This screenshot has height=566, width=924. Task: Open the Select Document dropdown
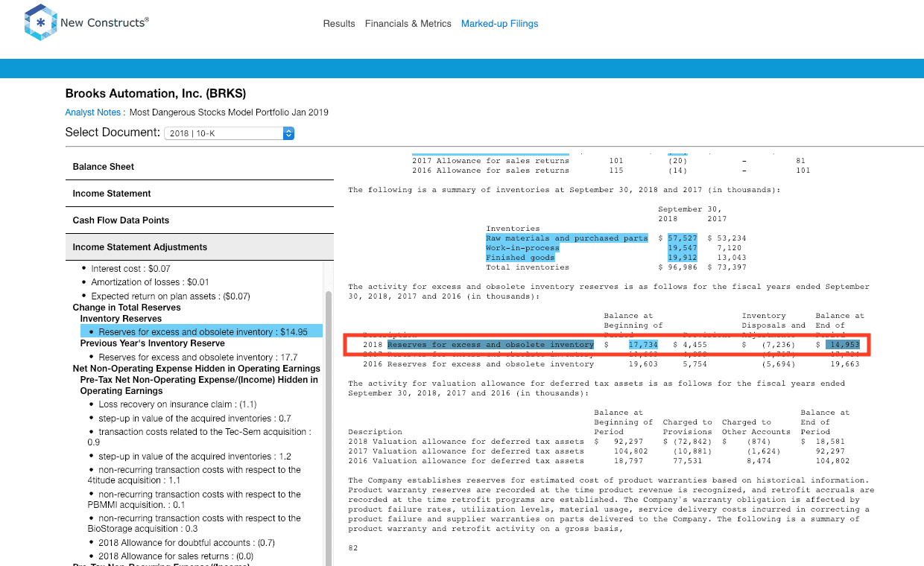click(x=230, y=133)
